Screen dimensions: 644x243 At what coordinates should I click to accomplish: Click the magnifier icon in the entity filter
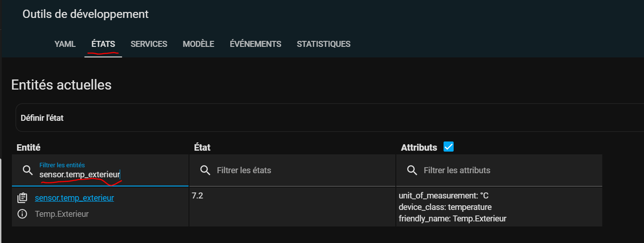pos(28,170)
